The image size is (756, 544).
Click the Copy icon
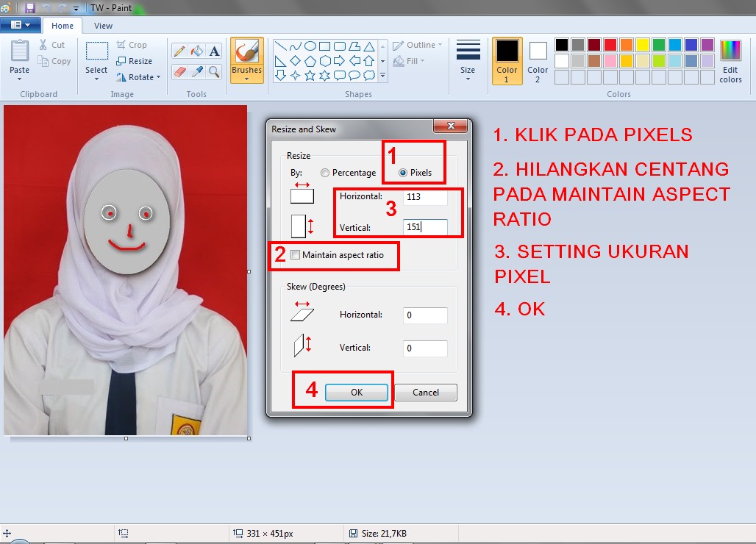pyautogui.click(x=43, y=61)
